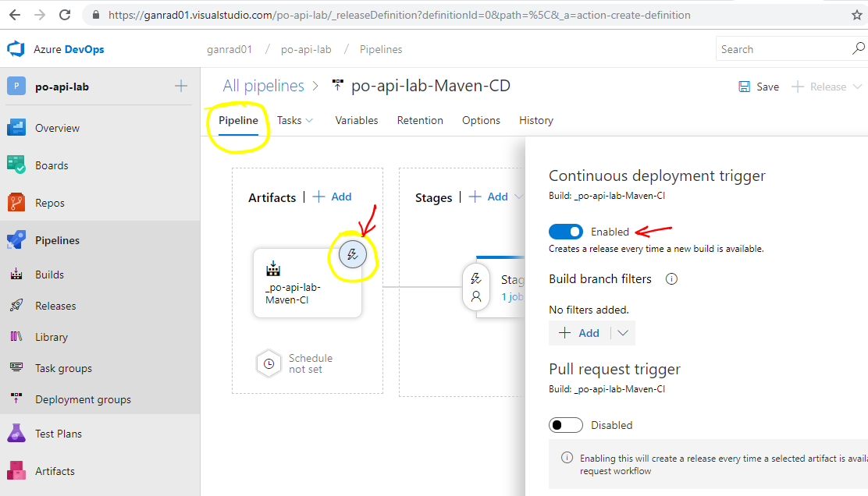Expand the Release button dropdown
Image resolution: width=868 pixels, height=496 pixels.
[x=857, y=87]
